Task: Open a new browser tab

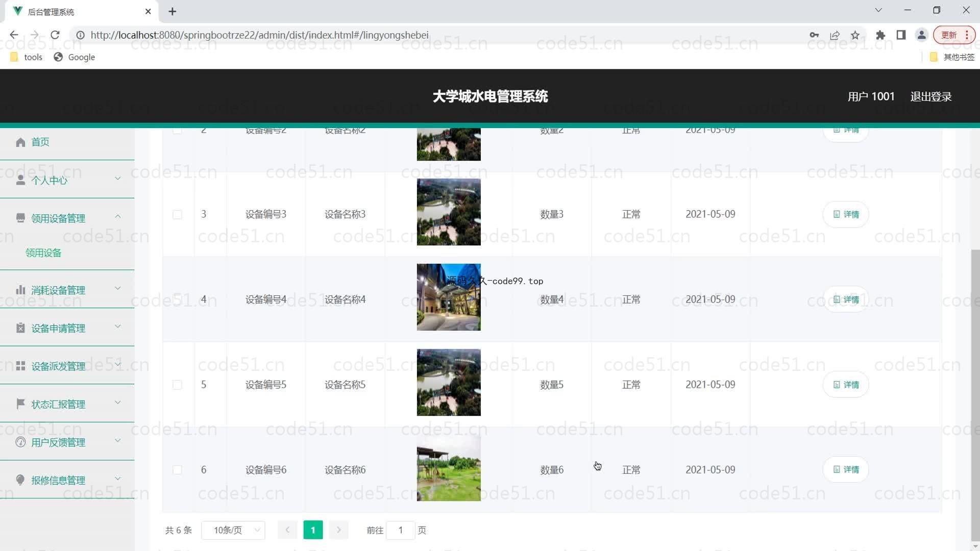Action: (x=173, y=11)
